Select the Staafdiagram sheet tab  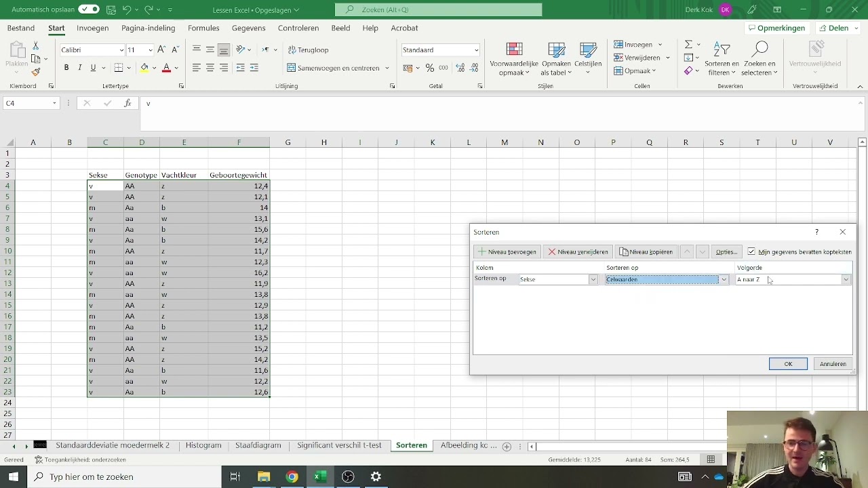click(258, 445)
